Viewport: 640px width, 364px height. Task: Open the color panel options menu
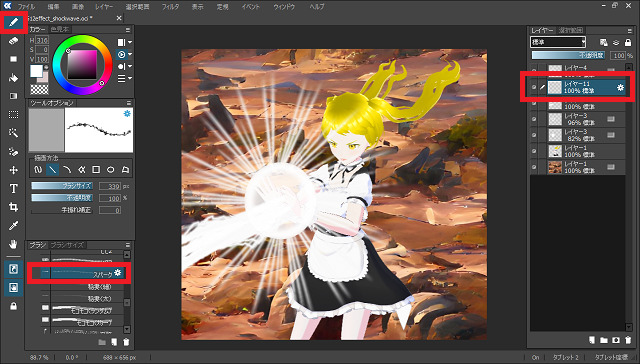click(x=128, y=30)
